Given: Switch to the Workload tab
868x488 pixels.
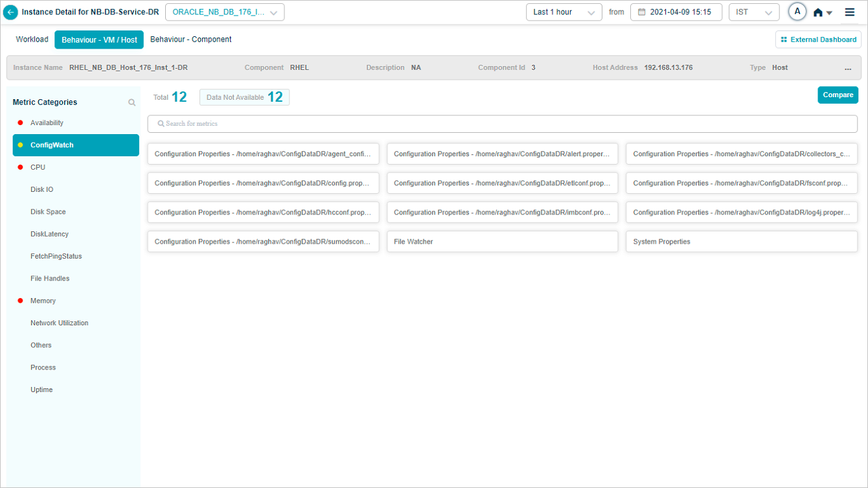Looking at the screenshot, I should [x=32, y=40].
